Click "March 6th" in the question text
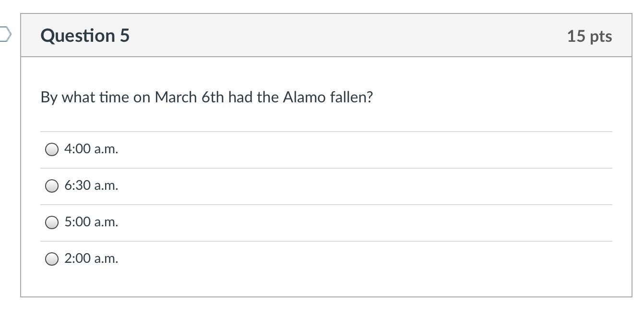The width and height of the screenshot is (644, 320). point(189,97)
